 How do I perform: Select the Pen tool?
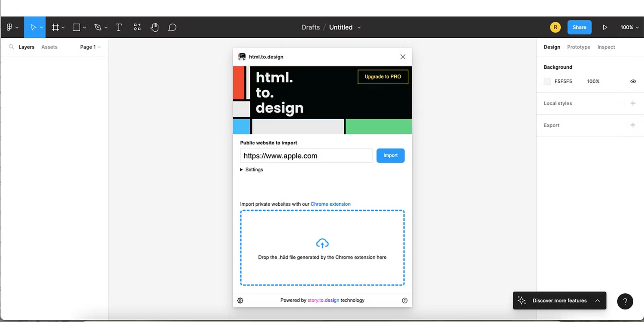[98, 27]
